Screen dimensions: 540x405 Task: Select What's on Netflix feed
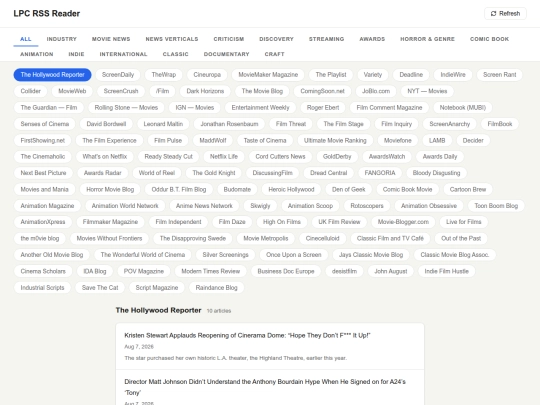(x=105, y=157)
